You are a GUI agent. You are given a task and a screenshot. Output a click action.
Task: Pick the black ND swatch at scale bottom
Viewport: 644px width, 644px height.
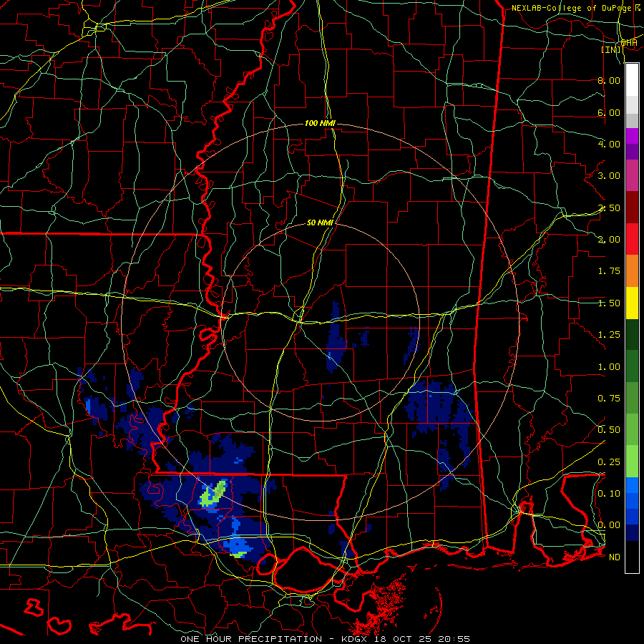(632, 557)
